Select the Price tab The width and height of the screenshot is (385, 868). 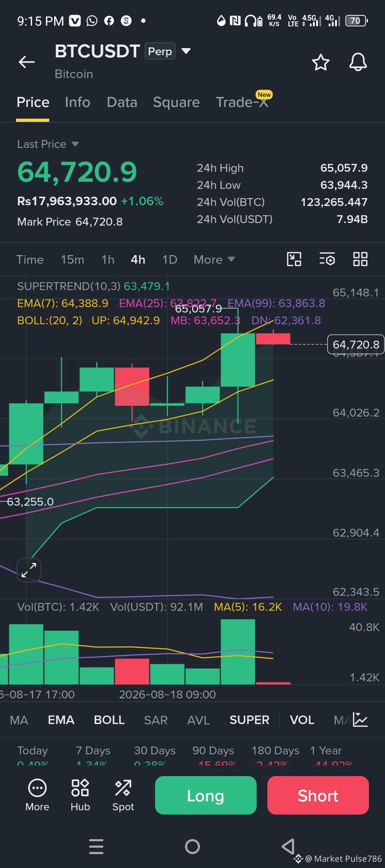coord(33,102)
